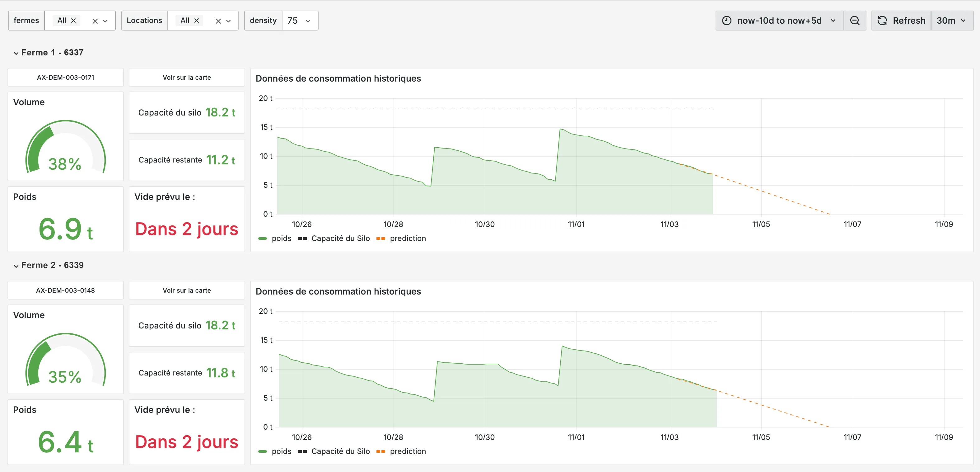Remove the All tag from Locations filter
980x472 pixels.
[197, 21]
